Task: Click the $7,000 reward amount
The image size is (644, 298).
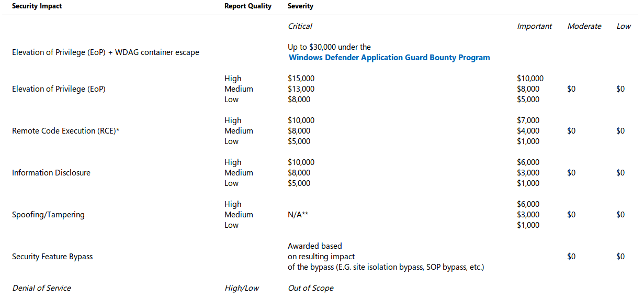Action: pyautogui.click(x=528, y=120)
